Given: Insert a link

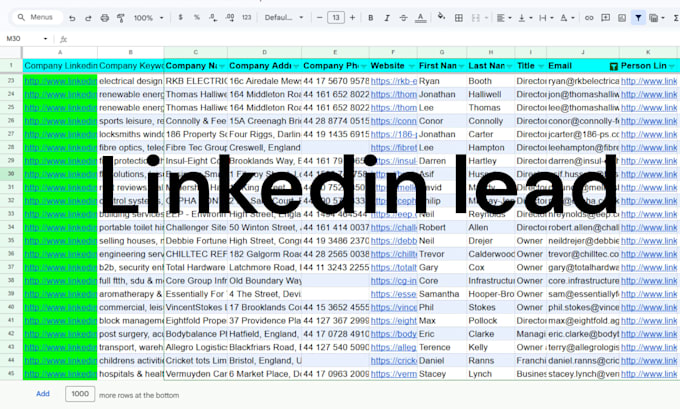Looking at the screenshot, I should [589, 18].
